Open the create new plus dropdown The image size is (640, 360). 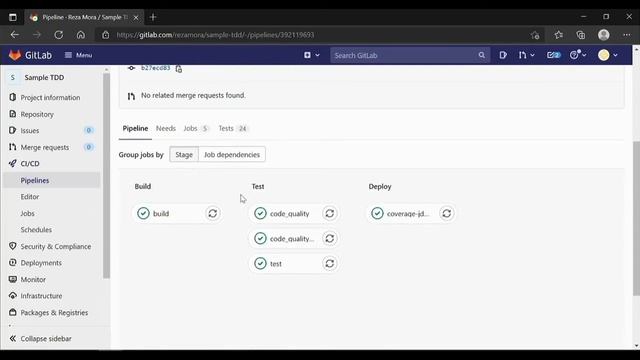(311, 55)
